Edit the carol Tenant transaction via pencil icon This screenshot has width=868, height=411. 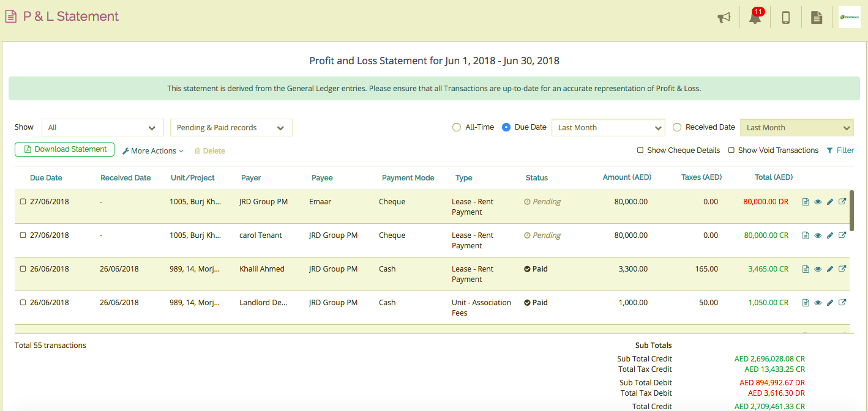[x=829, y=234]
